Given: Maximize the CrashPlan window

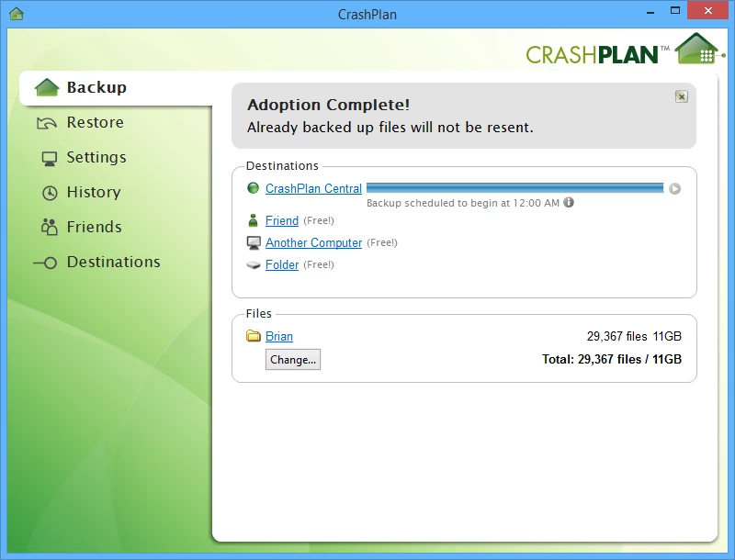Looking at the screenshot, I should pyautogui.click(x=675, y=11).
